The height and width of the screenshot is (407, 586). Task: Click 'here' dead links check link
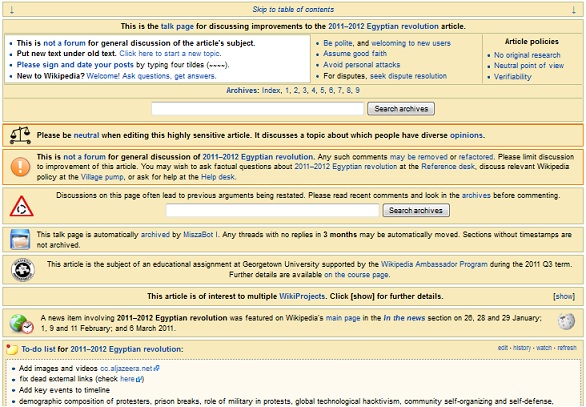(131, 379)
